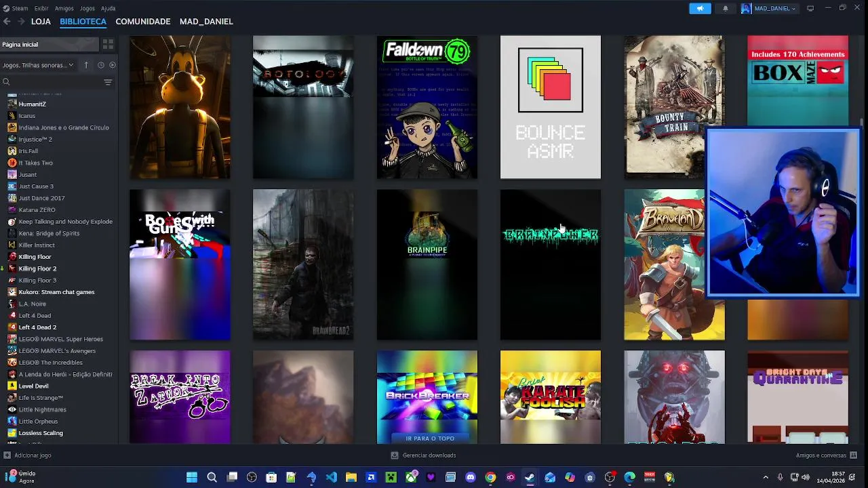Open Xbox app from taskbar
Viewport: 868px width, 488px height.
pyautogui.click(x=411, y=477)
